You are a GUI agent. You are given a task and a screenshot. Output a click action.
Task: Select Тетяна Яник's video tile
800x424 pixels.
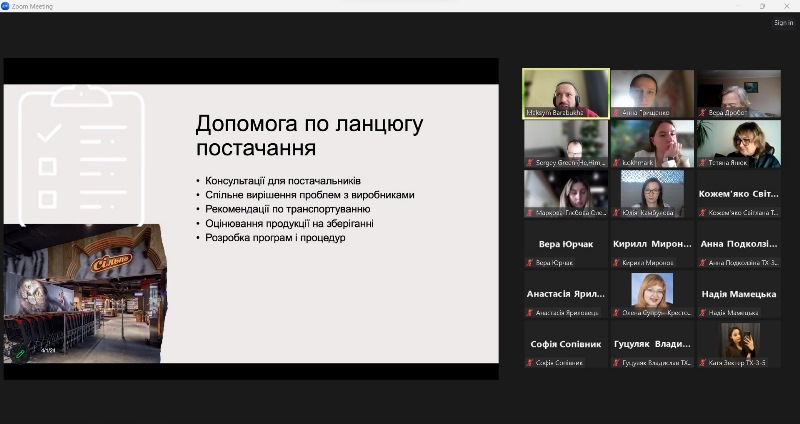(x=739, y=144)
